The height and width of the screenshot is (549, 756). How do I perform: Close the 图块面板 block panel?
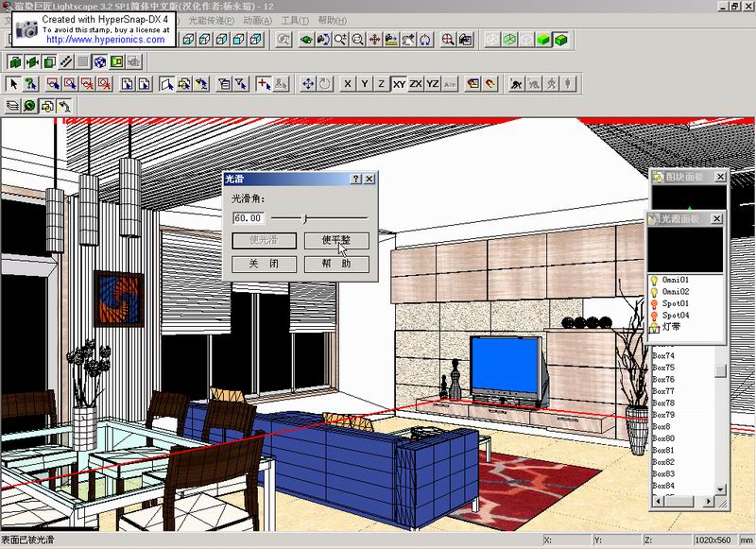(720, 177)
